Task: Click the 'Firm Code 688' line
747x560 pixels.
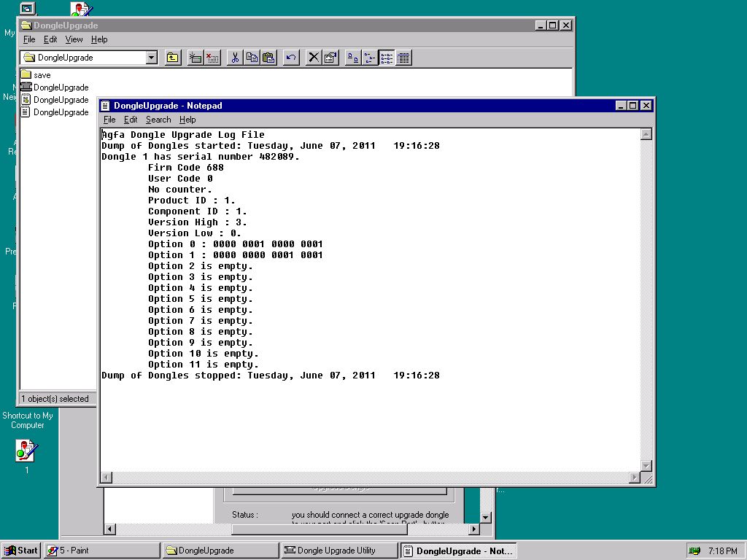Action: coord(186,168)
